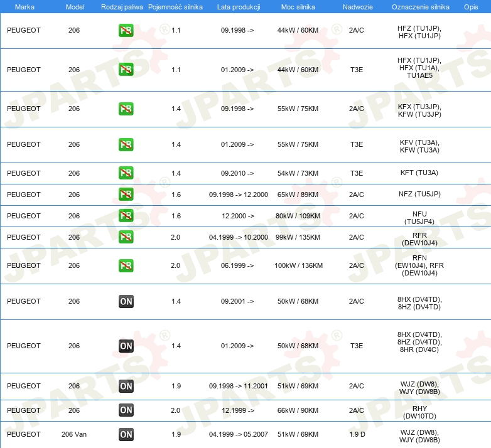The height and width of the screenshot is (448, 491).
Task: Click body type 1.9 D
Action: click(x=357, y=434)
